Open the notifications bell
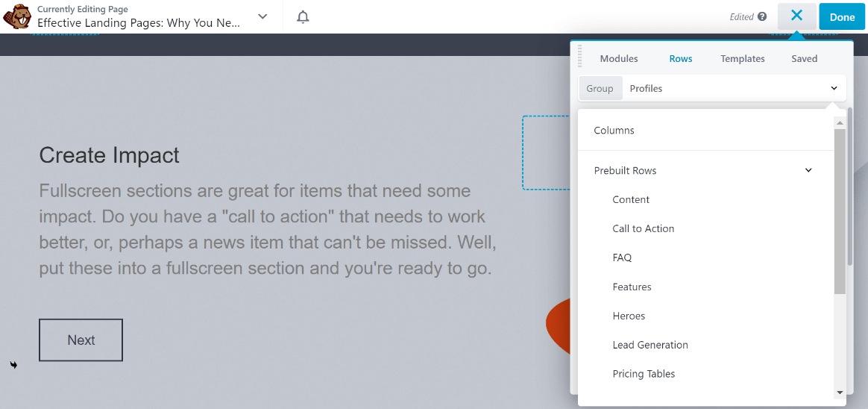Screen dimensions: 868x409 [302, 16]
